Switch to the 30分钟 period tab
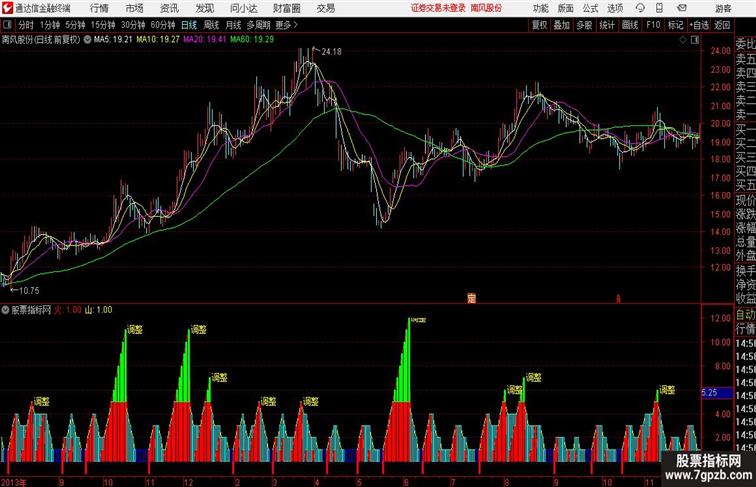Viewport: 756px width, 487px height. (133, 25)
